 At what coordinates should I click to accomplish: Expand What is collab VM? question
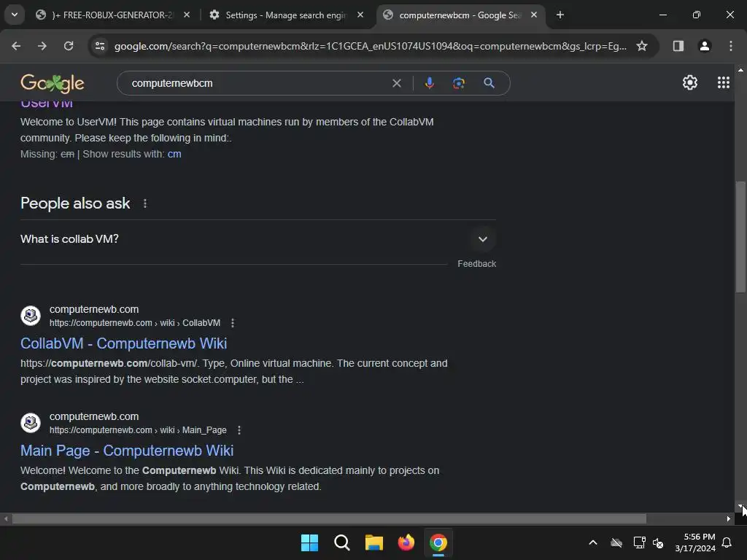pyautogui.click(x=258, y=239)
